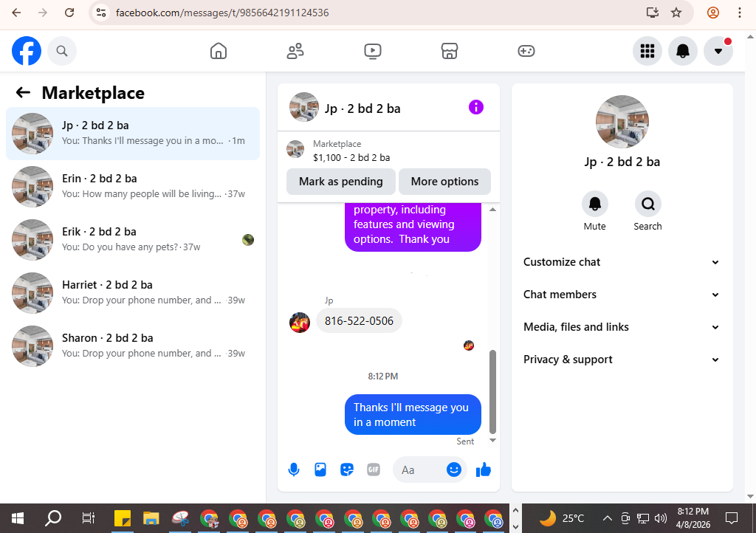
Task: Click the 25°C weather widget
Action: pyautogui.click(x=562, y=518)
